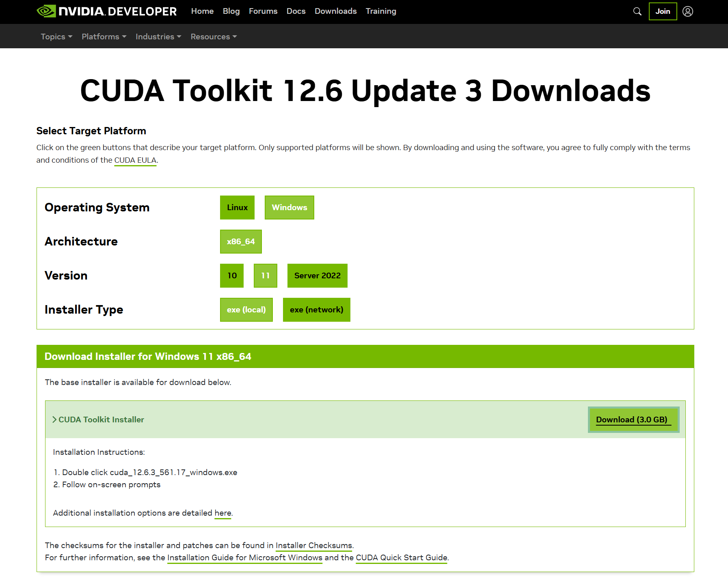The width and height of the screenshot is (728, 583).
Task: Open the search magnifier icon
Action: pos(637,11)
